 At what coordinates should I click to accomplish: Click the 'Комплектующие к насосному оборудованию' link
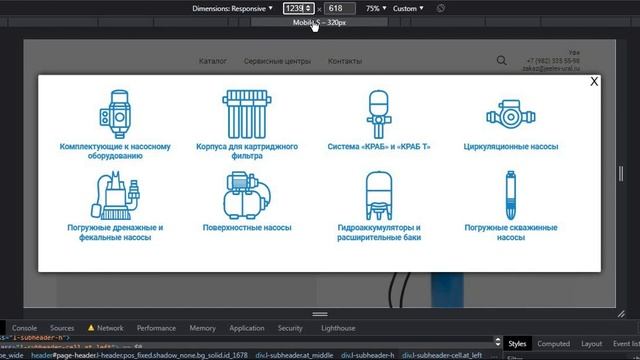click(115, 151)
